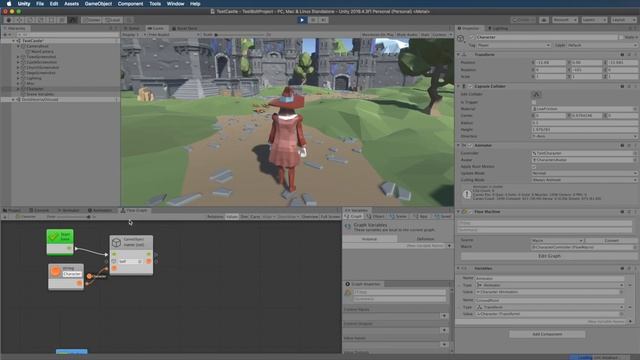Select the Hand tool in Unity toolbar

[x=9, y=20]
